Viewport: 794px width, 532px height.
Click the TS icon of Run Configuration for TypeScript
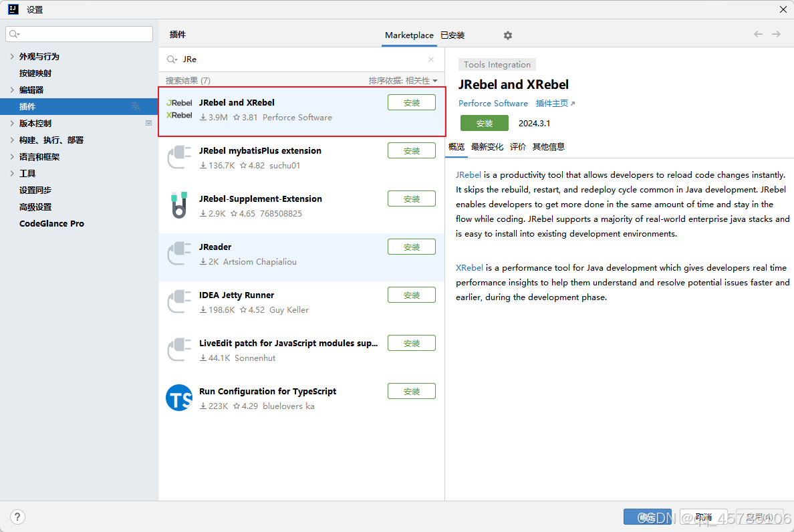click(x=178, y=398)
